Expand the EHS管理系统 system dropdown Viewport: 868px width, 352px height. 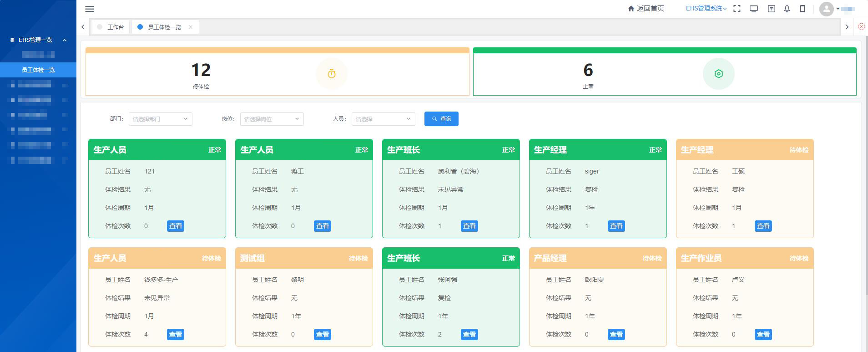pyautogui.click(x=706, y=9)
